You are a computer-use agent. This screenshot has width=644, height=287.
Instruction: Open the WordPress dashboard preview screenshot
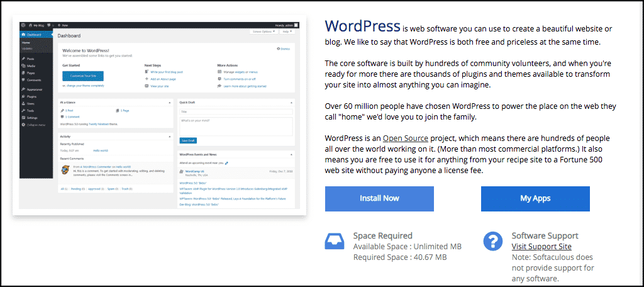159,115
